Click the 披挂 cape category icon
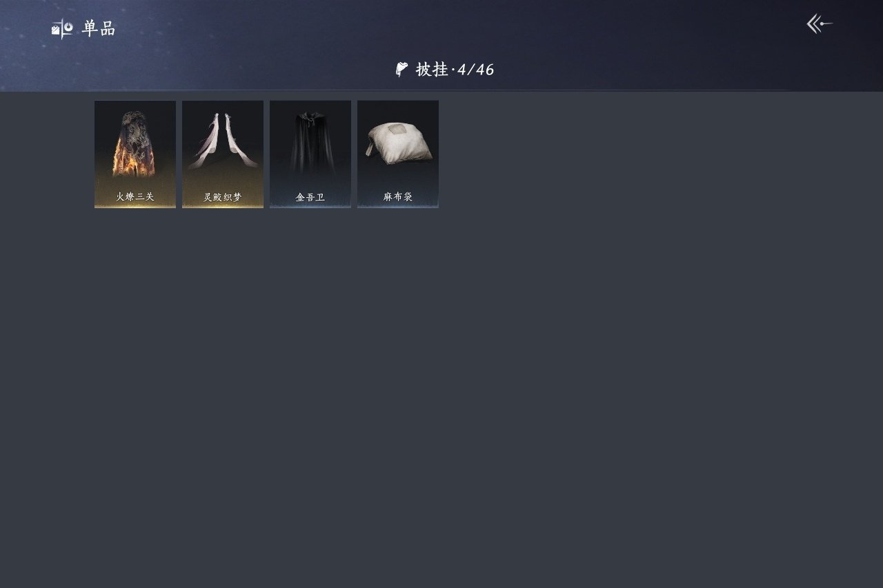The width and height of the screenshot is (883, 588). click(x=402, y=70)
